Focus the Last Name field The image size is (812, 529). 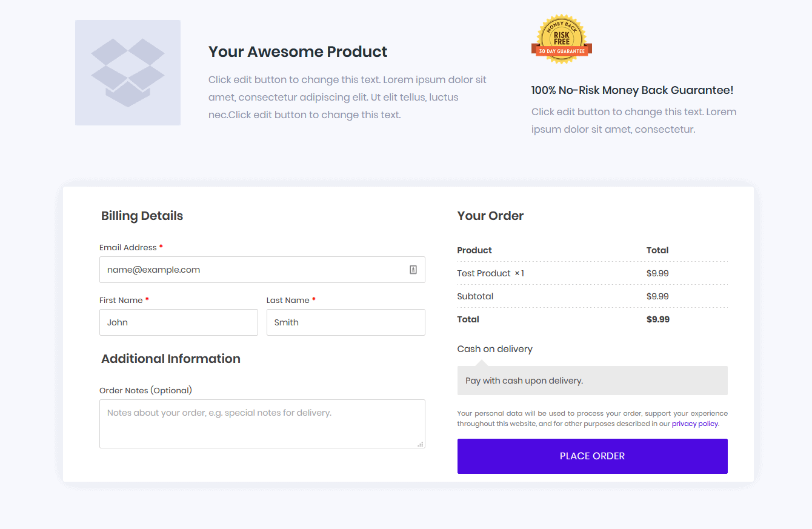point(346,322)
